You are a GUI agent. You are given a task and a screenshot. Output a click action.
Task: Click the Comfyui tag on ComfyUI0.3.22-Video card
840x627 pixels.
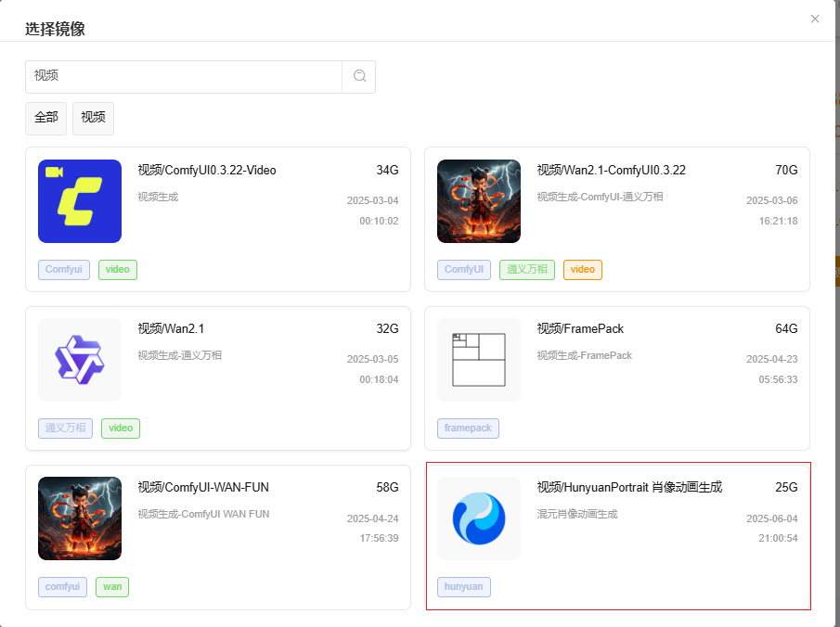coord(64,269)
